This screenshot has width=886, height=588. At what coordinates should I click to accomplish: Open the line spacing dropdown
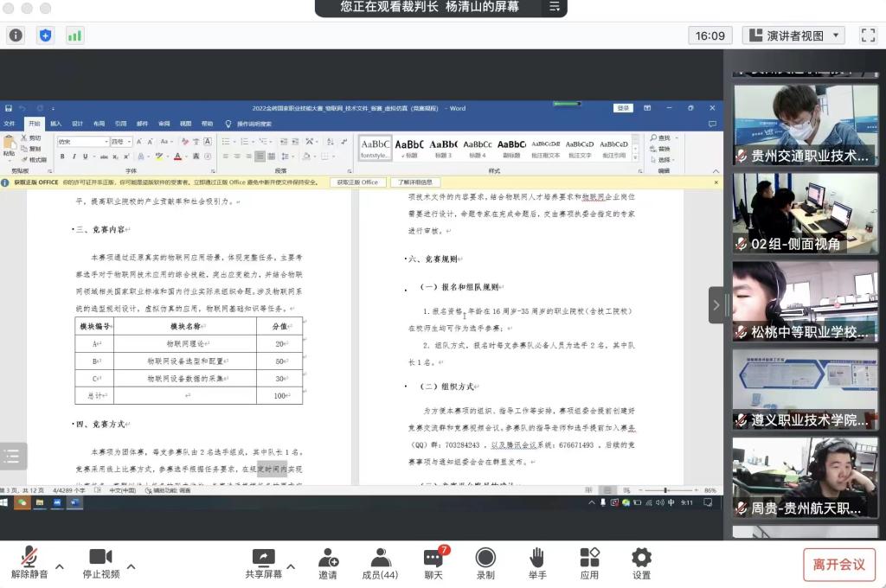pos(286,157)
